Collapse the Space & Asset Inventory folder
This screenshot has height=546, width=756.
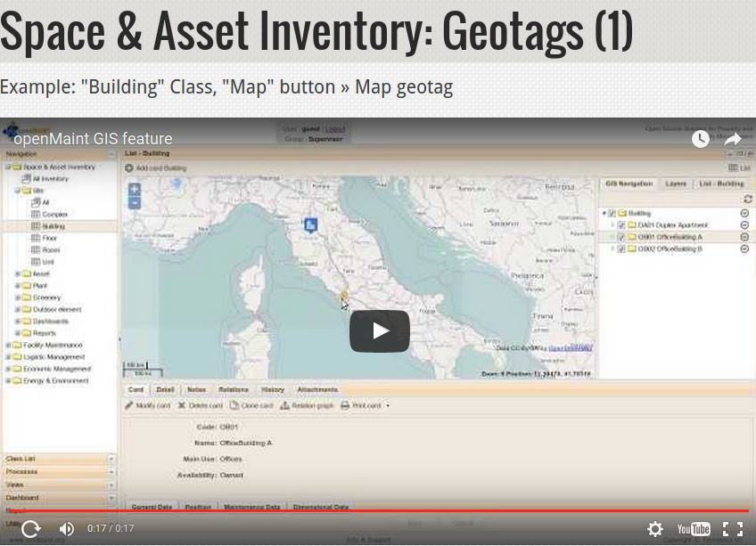[x=8, y=167]
